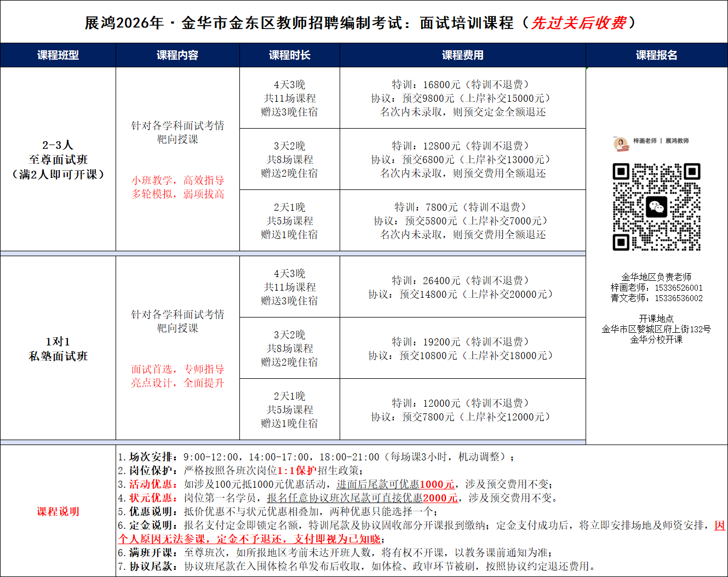Click 梓画老师 phone number 15336526001
The image size is (728, 577).
[678, 288]
